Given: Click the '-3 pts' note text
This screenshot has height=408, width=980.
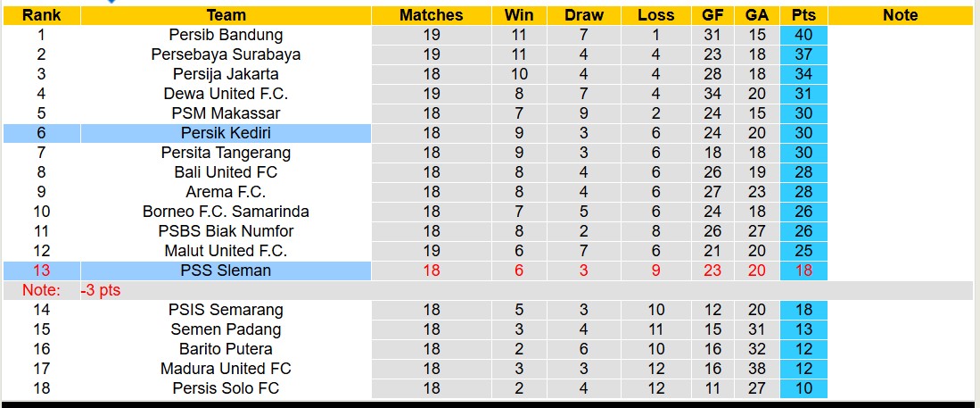Looking at the screenshot, I should point(101,290).
